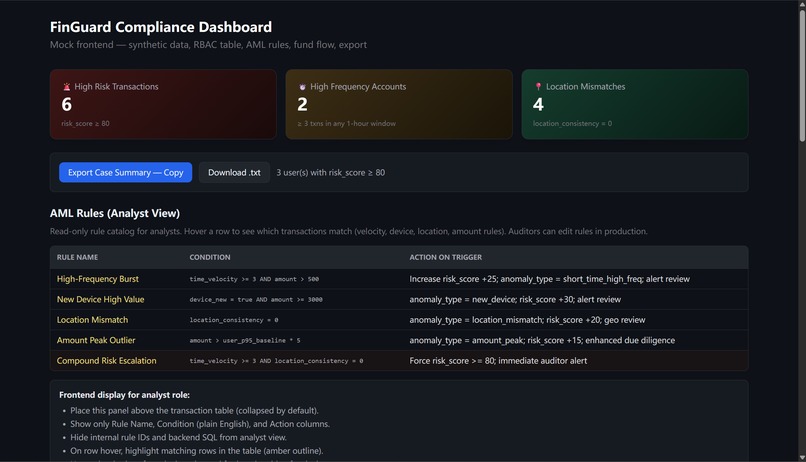Click the Location Mismatches count 4
The image size is (806, 462).
tap(538, 105)
